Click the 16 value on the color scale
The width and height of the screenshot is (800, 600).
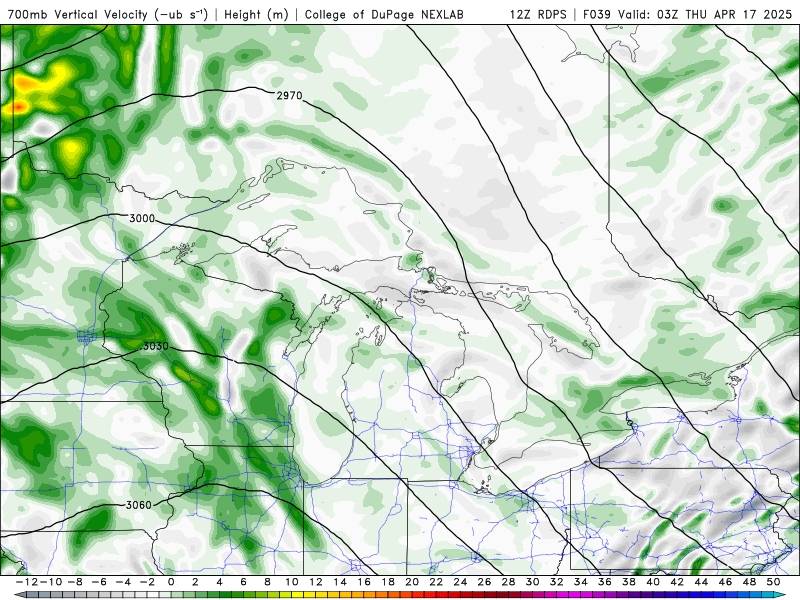click(x=364, y=582)
